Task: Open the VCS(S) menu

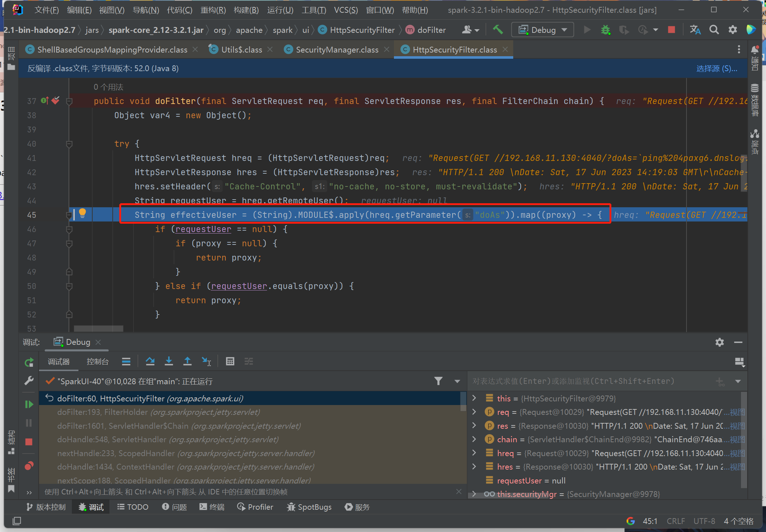Action: point(345,10)
